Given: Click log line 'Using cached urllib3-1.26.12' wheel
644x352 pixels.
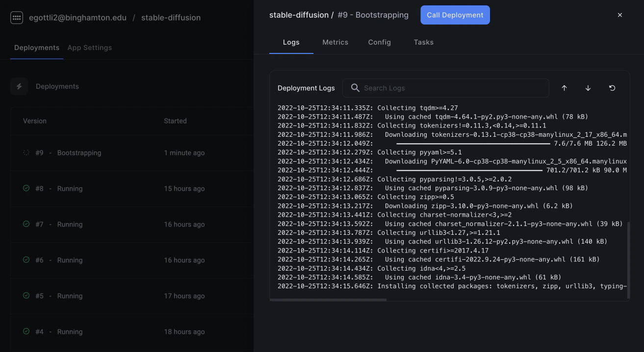Looking at the screenshot, I should coord(442,242).
